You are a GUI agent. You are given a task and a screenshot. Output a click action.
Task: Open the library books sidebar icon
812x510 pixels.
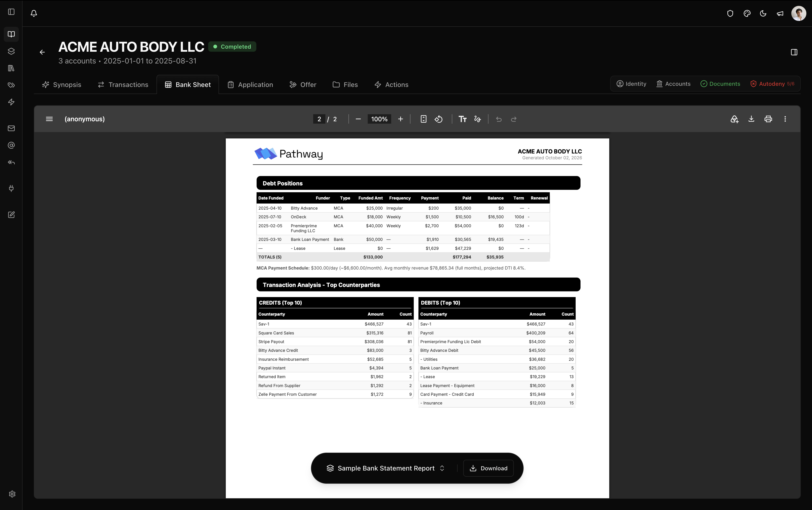click(x=11, y=68)
